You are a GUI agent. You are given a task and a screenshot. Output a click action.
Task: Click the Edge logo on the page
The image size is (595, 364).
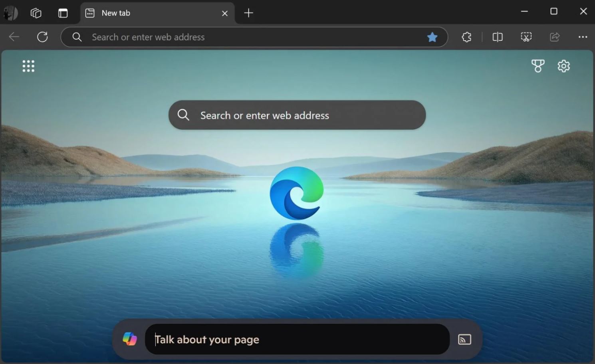coord(297,193)
